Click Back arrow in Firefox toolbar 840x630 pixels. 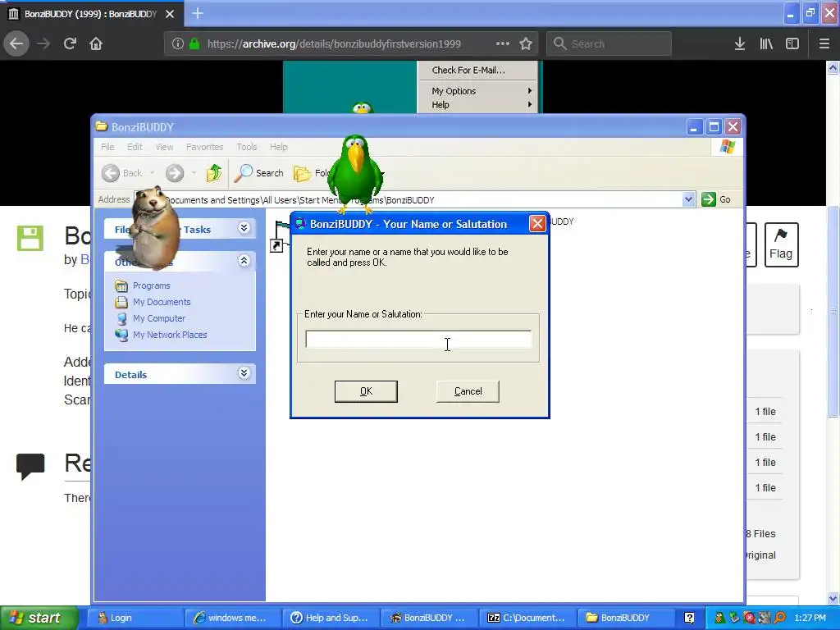(x=16, y=43)
